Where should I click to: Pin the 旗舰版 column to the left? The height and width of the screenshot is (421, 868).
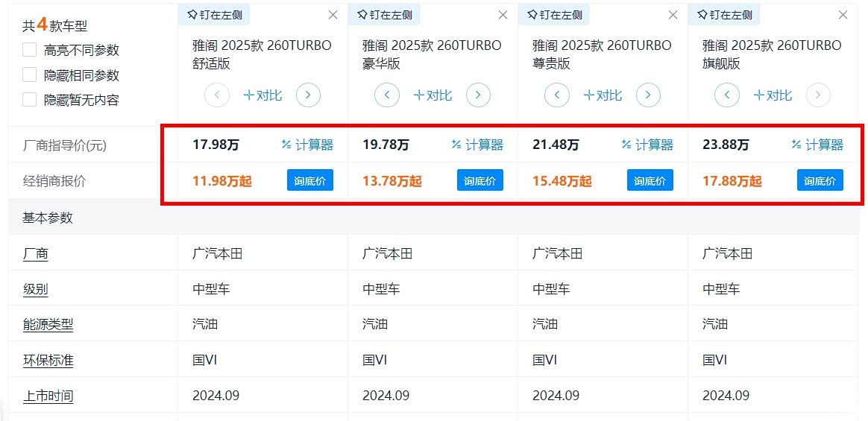click(725, 14)
